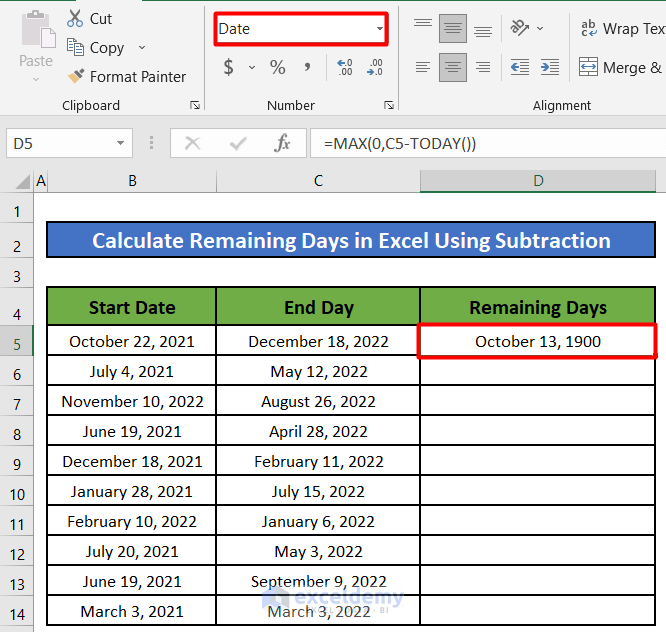
Task: Click Decrease Decimal icon
Action: 375,68
